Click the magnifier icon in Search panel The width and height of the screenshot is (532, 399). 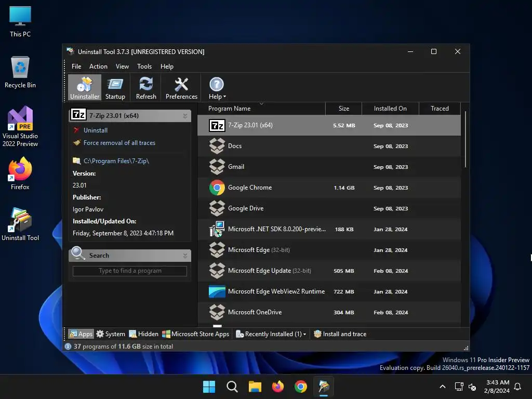78,253
